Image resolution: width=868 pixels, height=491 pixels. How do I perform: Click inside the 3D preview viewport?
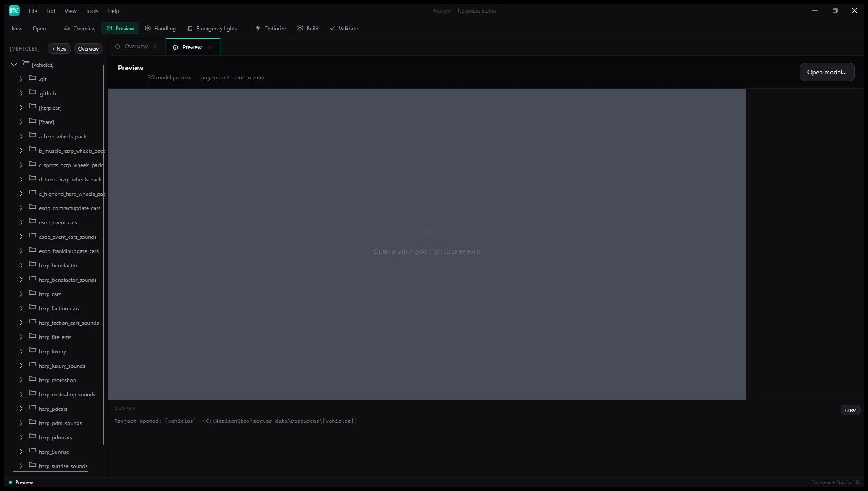[427, 244]
